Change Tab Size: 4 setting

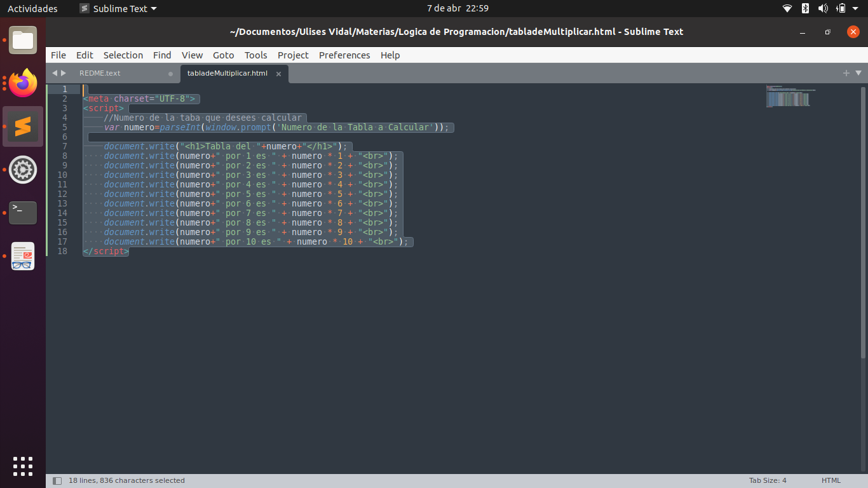768,480
